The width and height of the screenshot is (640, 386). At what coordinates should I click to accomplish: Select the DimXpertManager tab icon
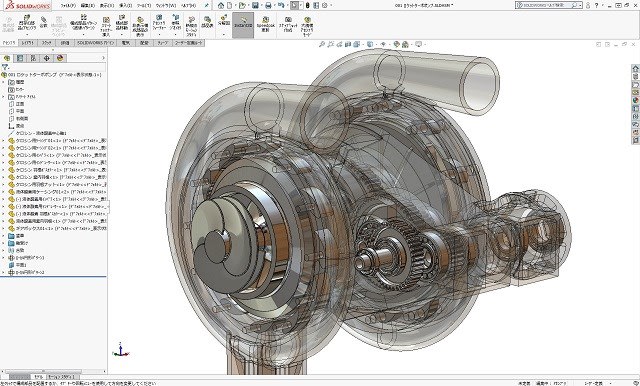(47, 58)
